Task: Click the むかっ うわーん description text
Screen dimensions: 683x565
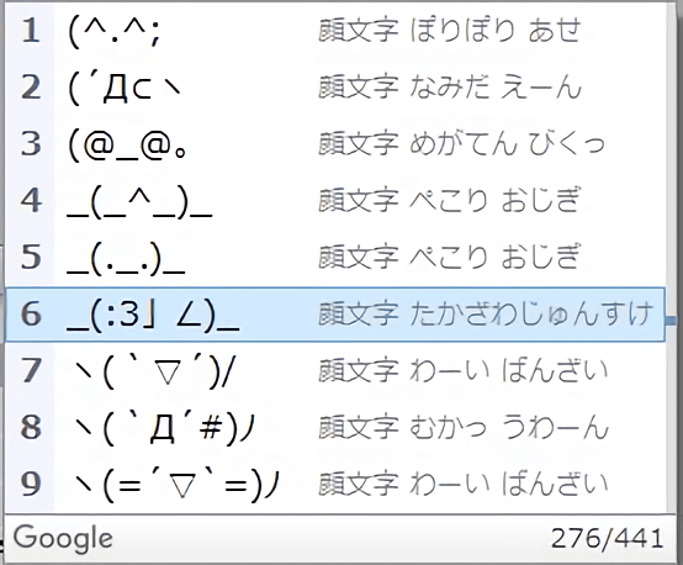Action: tap(509, 427)
